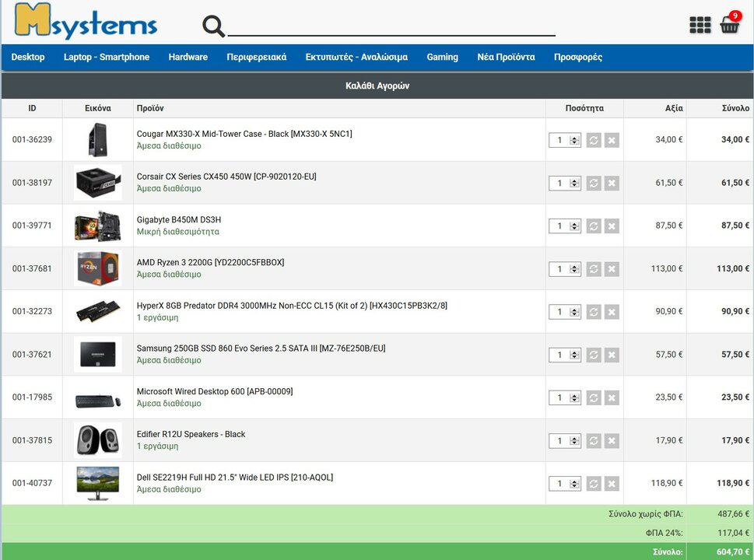Refresh quantity for AMD Ryzen 3 2200G
Viewport: 754px width, 560px height.
(x=594, y=268)
